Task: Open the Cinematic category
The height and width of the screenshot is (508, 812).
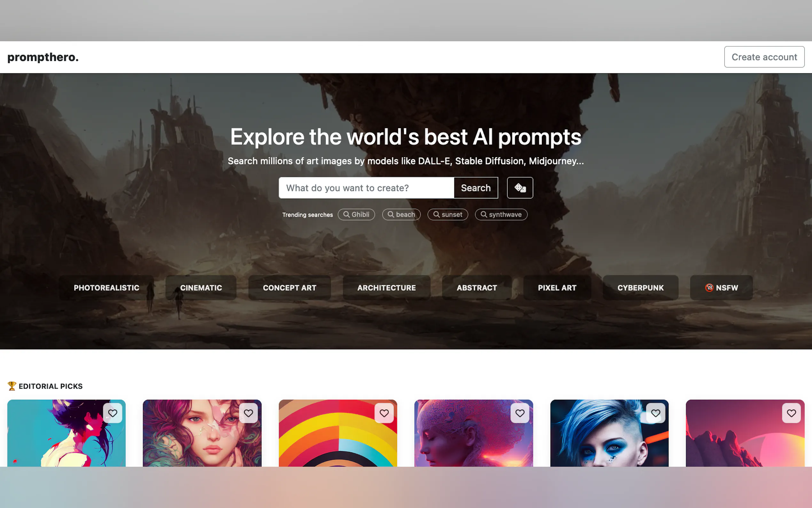Action: [x=201, y=288]
